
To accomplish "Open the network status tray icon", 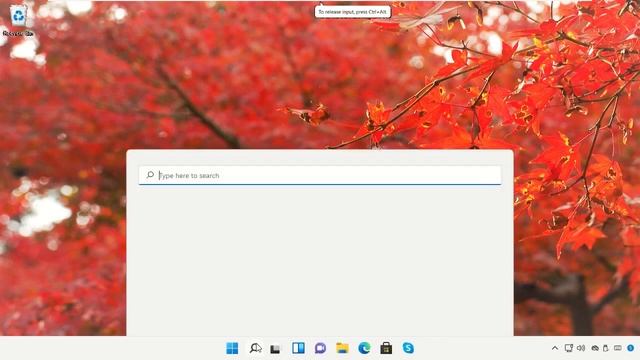I will [x=569, y=348].
